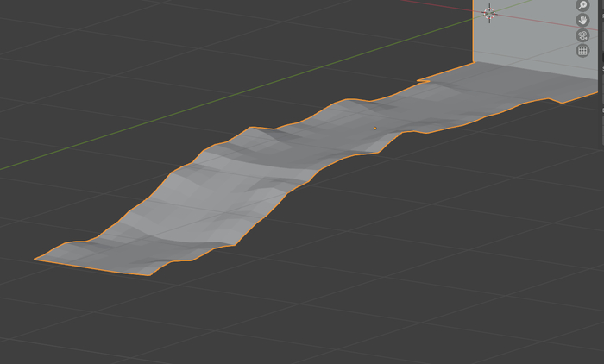Click the near-left tip of the terrain strip

click(x=38, y=258)
